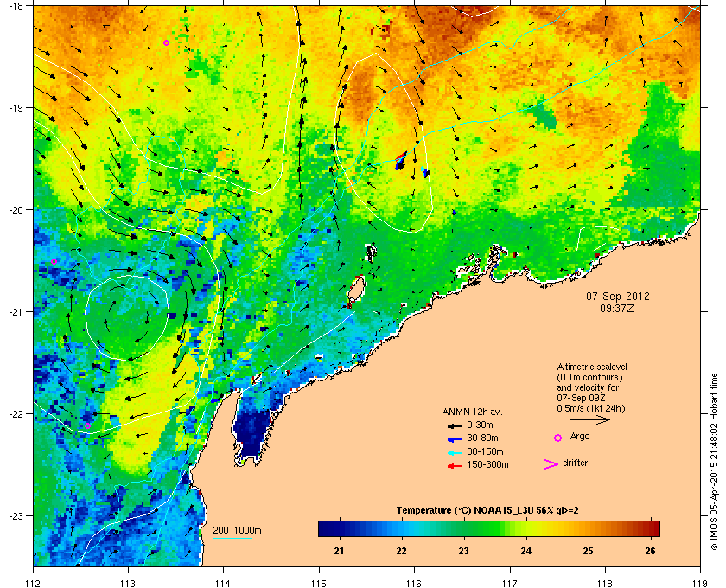The image size is (726, 588).
Task: Click the blue-red ANMN mooring marker cluster
Action: click(x=401, y=161)
